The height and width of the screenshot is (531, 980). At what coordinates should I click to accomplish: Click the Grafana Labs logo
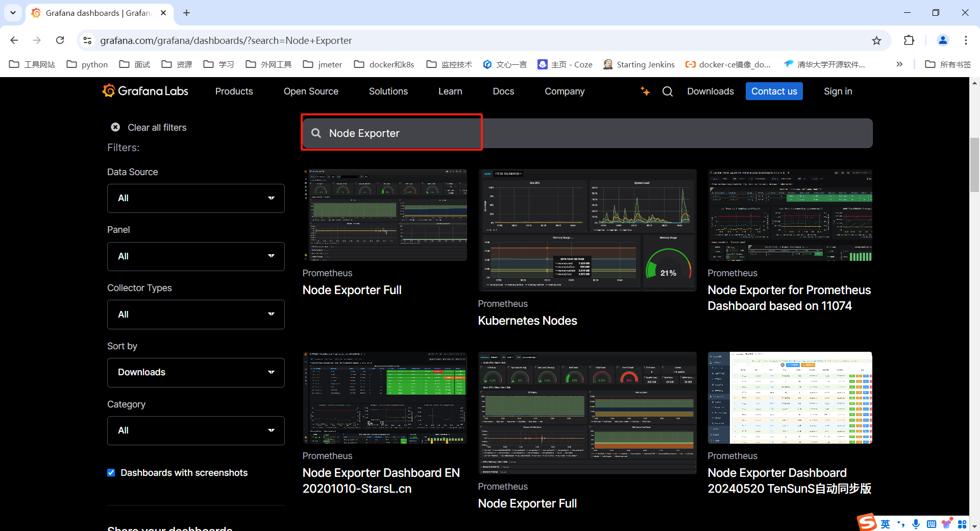pyautogui.click(x=145, y=91)
